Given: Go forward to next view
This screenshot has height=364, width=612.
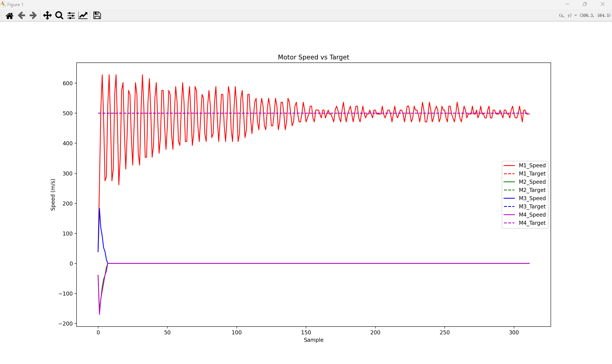Looking at the screenshot, I should 33,15.
